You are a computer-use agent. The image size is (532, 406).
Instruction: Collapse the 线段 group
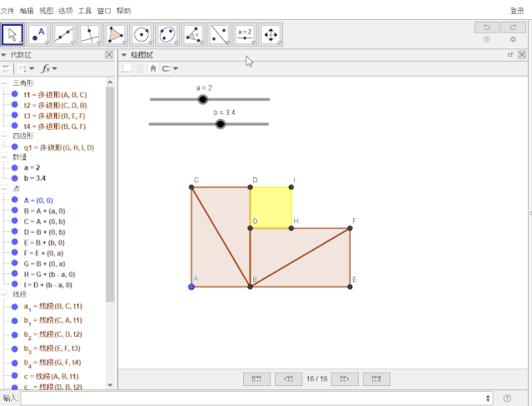3,295
